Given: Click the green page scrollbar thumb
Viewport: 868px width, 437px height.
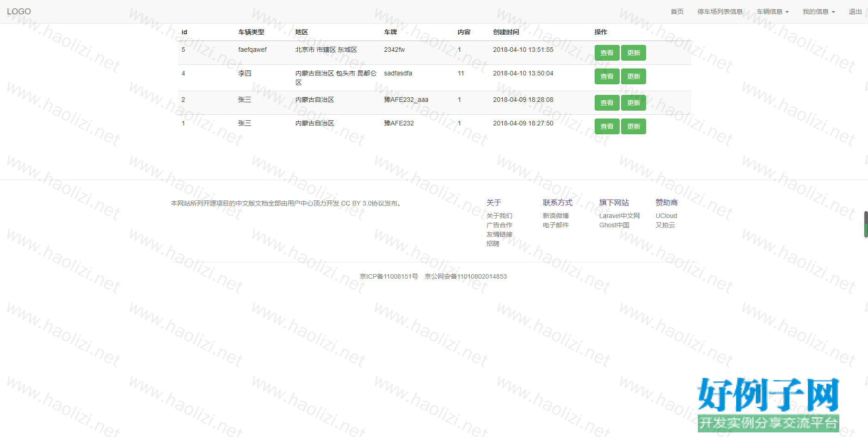Looking at the screenshot, I should click(866, 225).
